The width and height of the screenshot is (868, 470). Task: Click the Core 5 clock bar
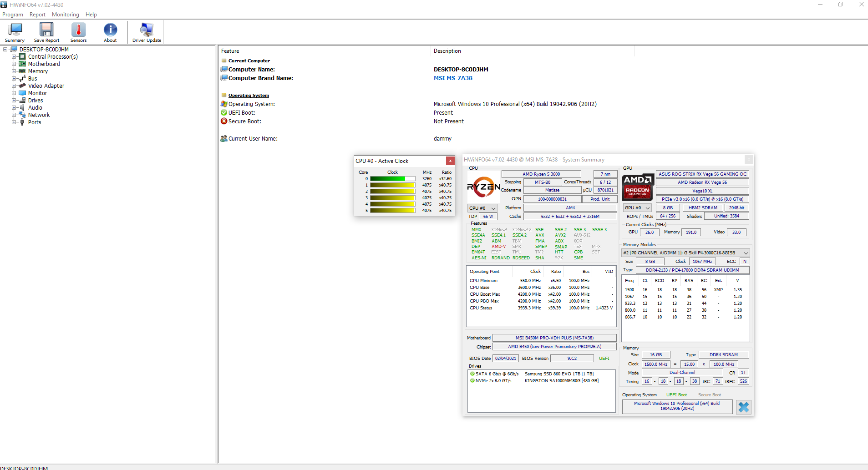(x=392, y=211)
